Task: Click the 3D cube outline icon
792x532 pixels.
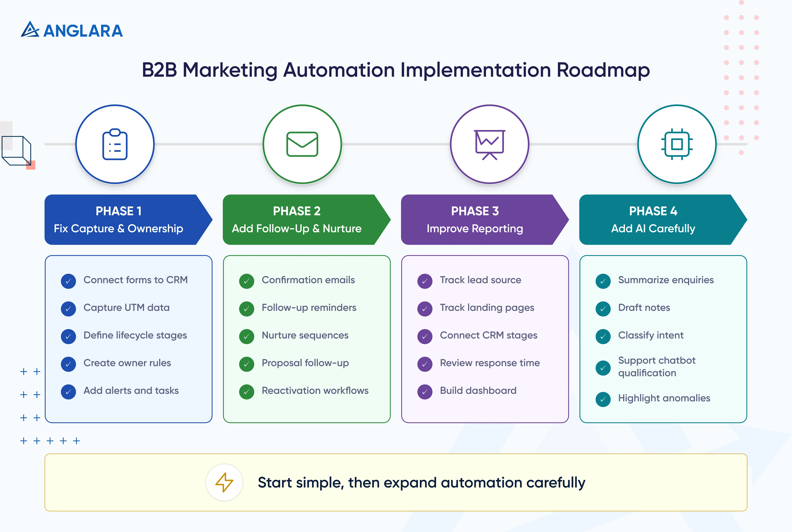Action: point(16,151)
